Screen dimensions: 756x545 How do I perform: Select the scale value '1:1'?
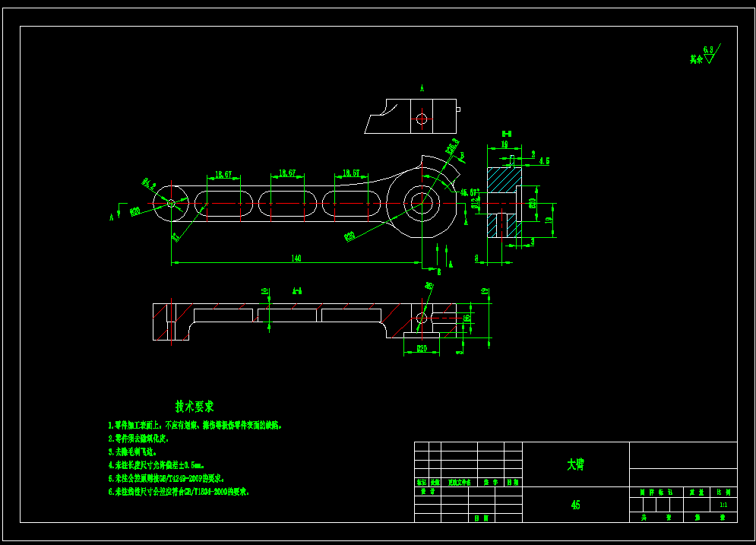[x=723, y=505]
